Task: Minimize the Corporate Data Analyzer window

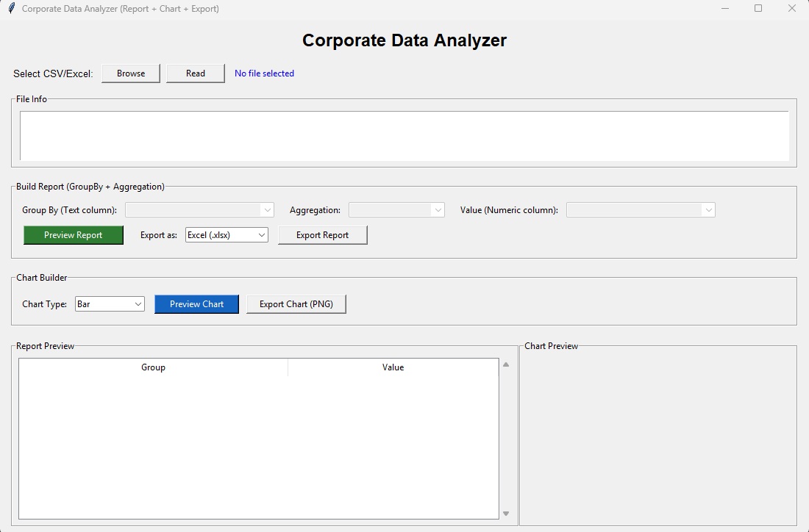Action: (x=725, y=8)
